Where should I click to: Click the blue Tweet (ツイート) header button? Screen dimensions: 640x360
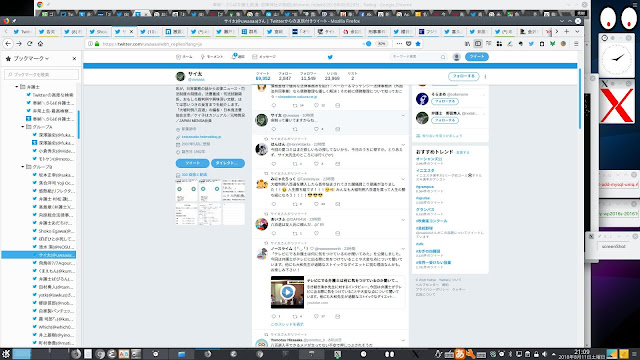tap(476, 57)
